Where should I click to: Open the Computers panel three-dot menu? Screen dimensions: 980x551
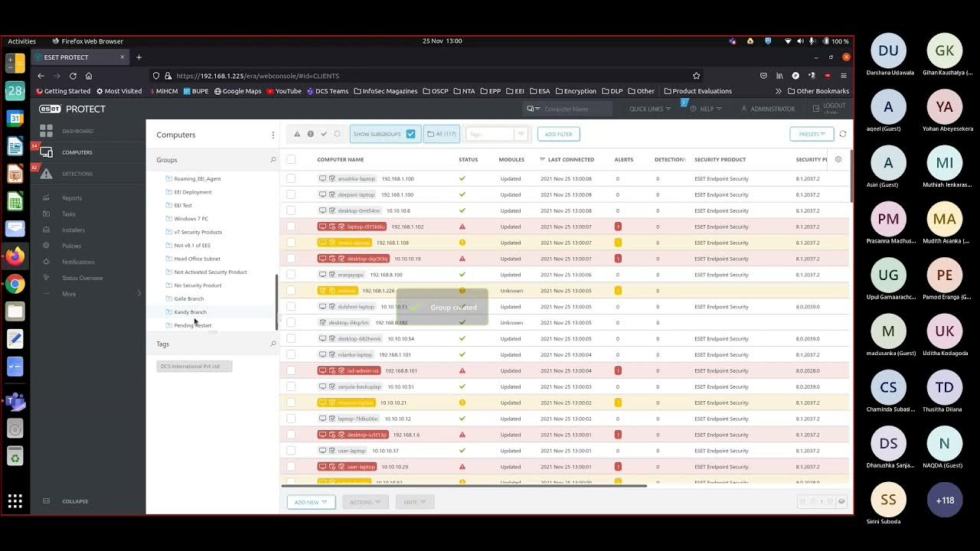[x=273, y=135]
